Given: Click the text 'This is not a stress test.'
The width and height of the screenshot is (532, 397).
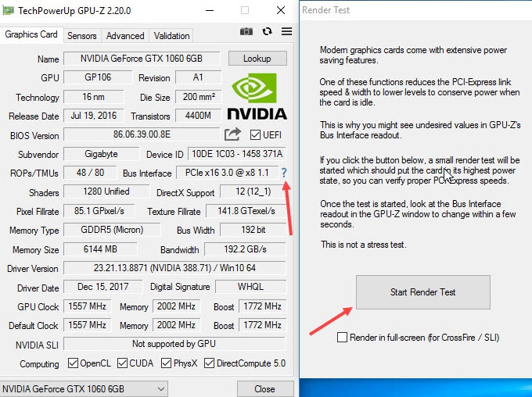Looking at the screenshot, I should tap(363, 245).
